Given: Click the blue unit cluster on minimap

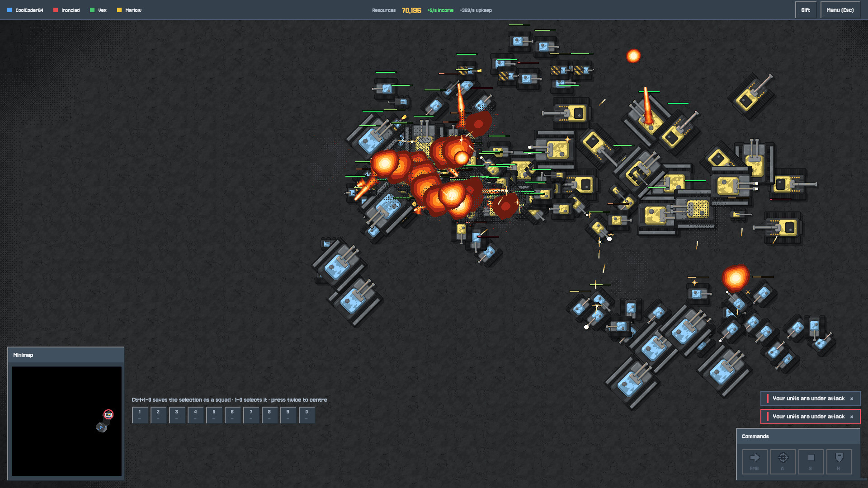Looking at the screenshot, I should pos(102,427).
